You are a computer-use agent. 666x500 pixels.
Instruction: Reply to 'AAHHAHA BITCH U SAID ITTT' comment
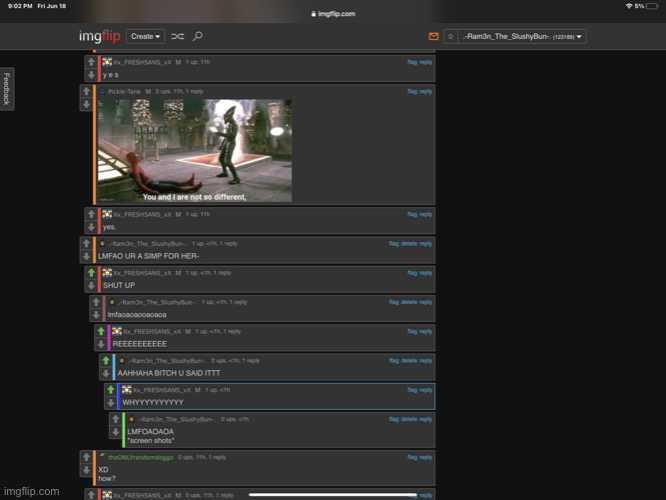click(x=426, y=361)
